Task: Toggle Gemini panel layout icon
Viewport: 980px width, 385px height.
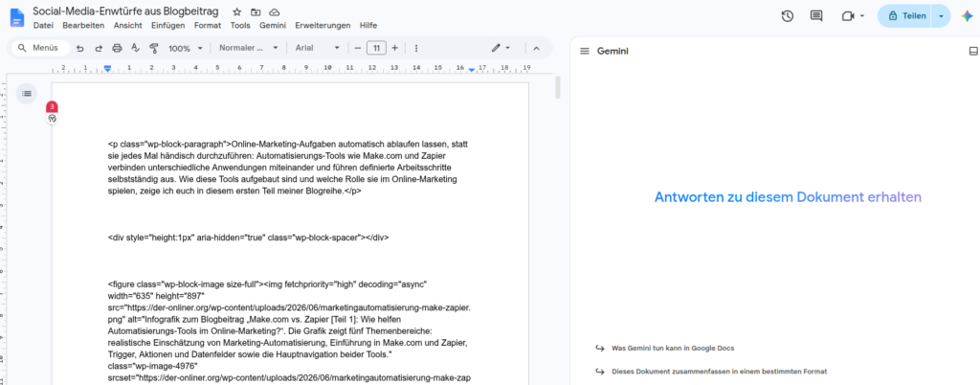Action: click(973, 52)
